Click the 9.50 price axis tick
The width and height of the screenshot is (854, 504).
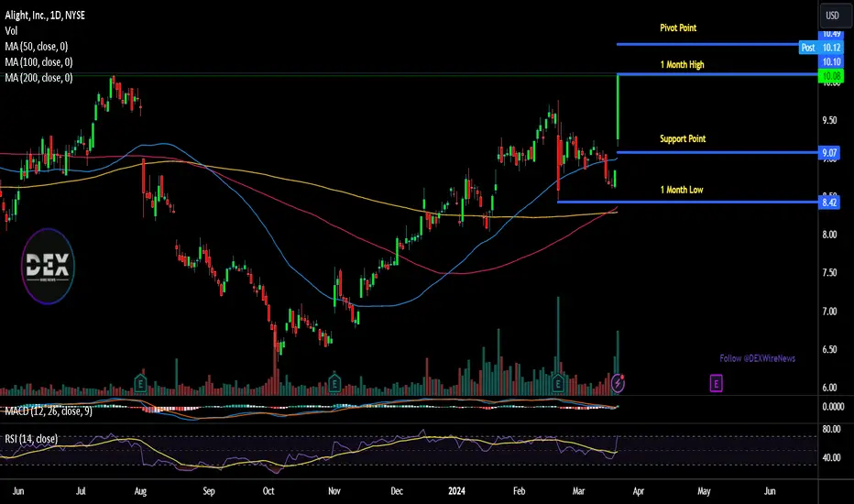pyautogui.click(x=829, y=120)
